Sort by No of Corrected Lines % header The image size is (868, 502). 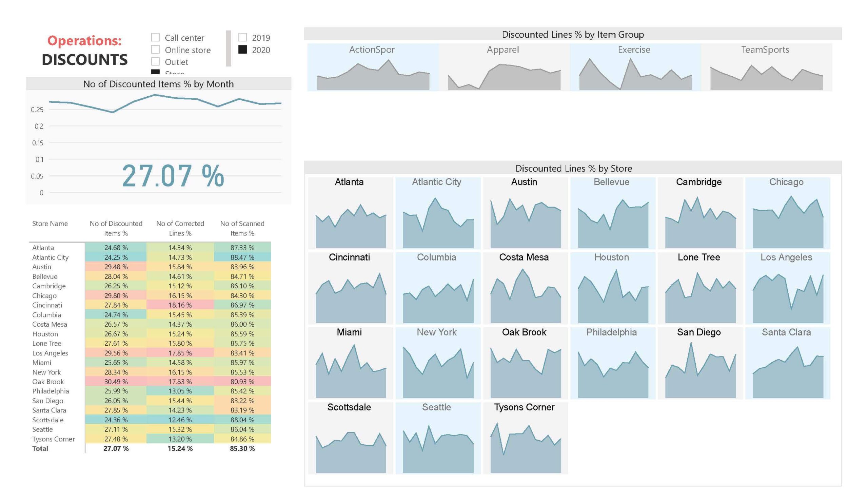point(180,228)
